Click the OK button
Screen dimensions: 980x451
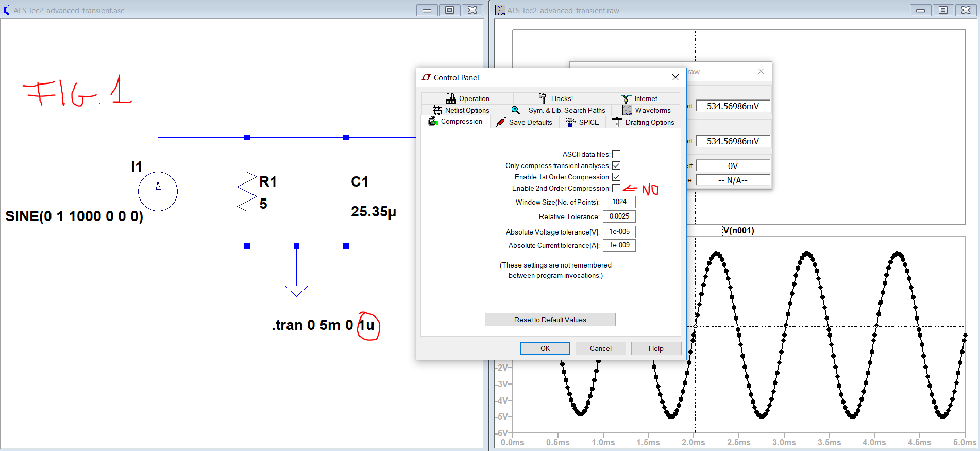(545, 348)
